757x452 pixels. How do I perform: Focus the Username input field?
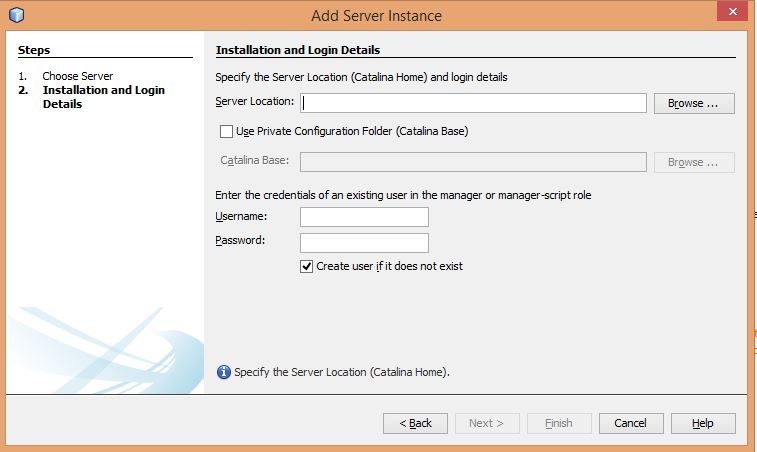pyautogui.click(x=364, y=217)
